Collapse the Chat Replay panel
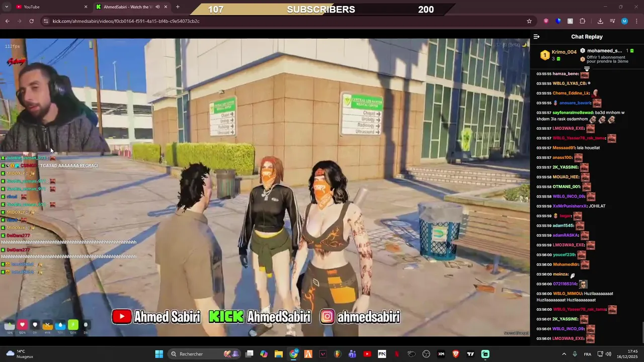The width and height of the screenshot is (644, 362). (536, 37)
